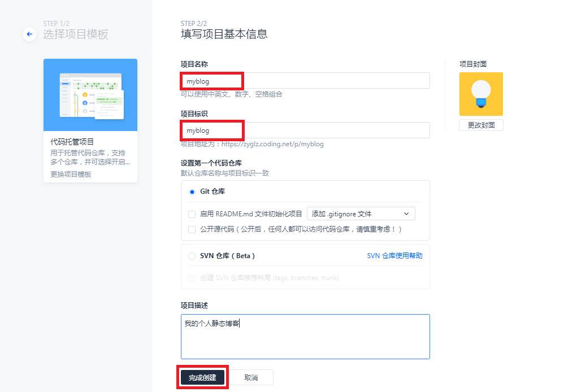577x392 pixels.
Task: Click the 代码托管项目 template thumbnail
Action: [90, 95]
